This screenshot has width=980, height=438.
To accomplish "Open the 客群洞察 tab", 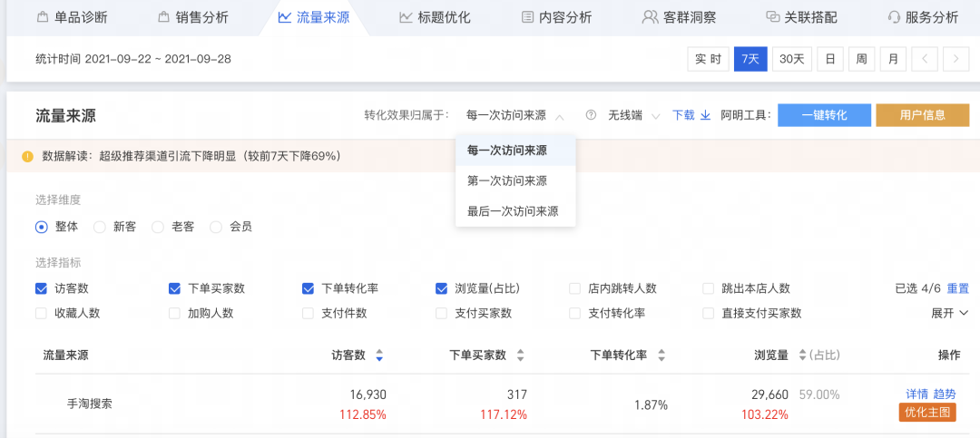I will pos(679,17).
